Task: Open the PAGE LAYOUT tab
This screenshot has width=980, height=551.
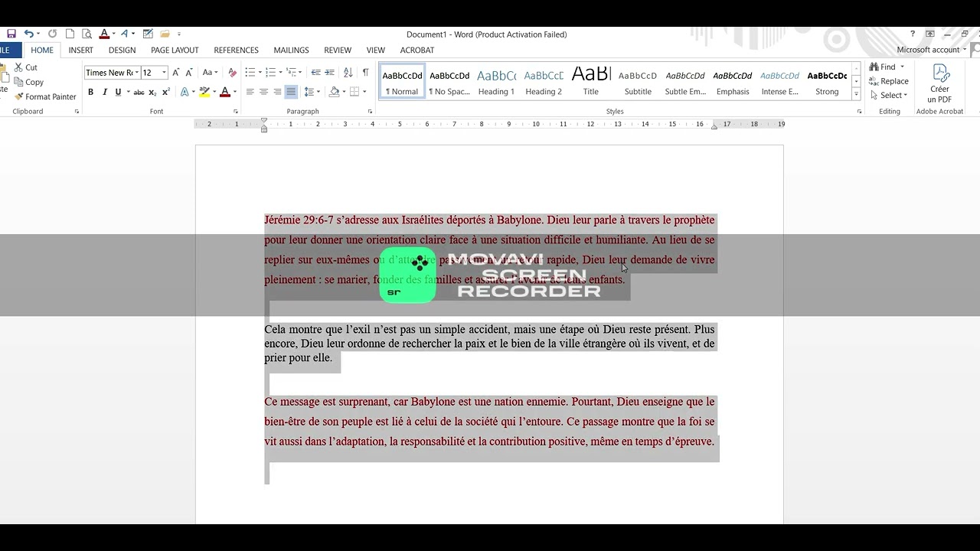Action: click(x=175, y=50)
